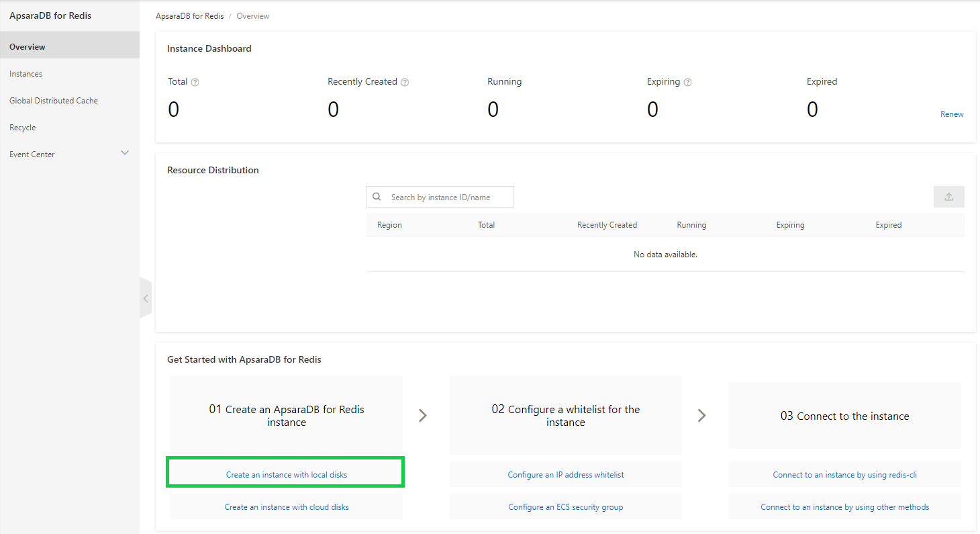Image resolution: width=980 pixels, height=534 pixels.
Task: Click the Recently Created column header in table
Action: (607, 225)
